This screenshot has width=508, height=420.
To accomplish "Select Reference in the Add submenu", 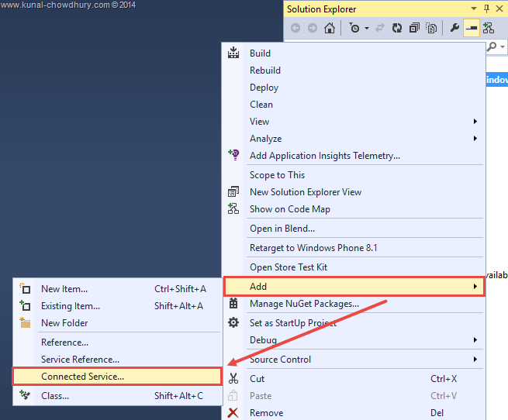I will coord(118,343).
